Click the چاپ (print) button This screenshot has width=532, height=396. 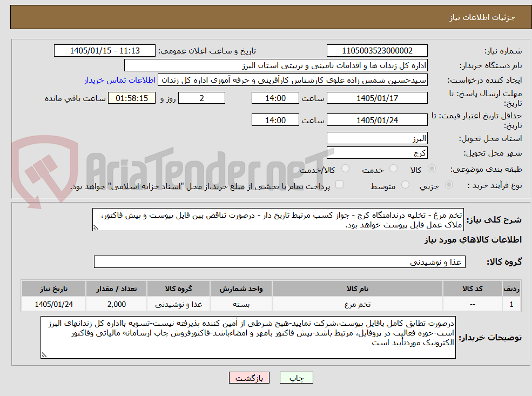(x=296, y=378)
